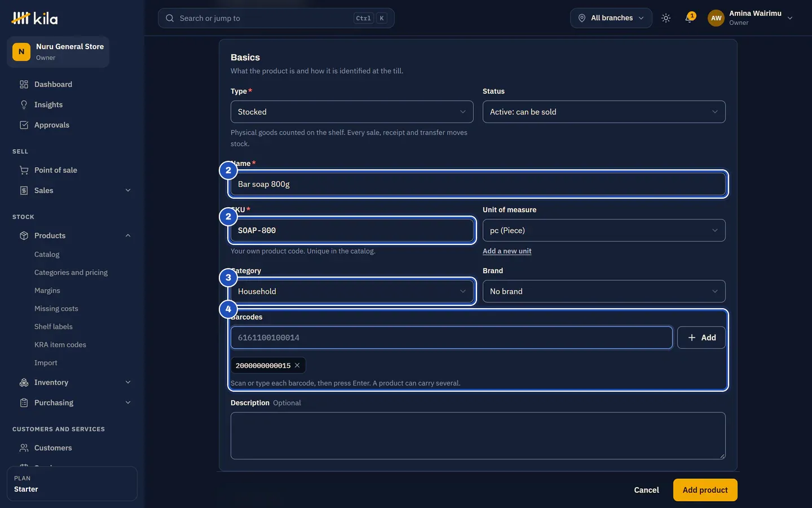Click the Purchasing clipboard icon
This screenshot has width=812, height=508.
pyautogui.click(x=24, y=403)
